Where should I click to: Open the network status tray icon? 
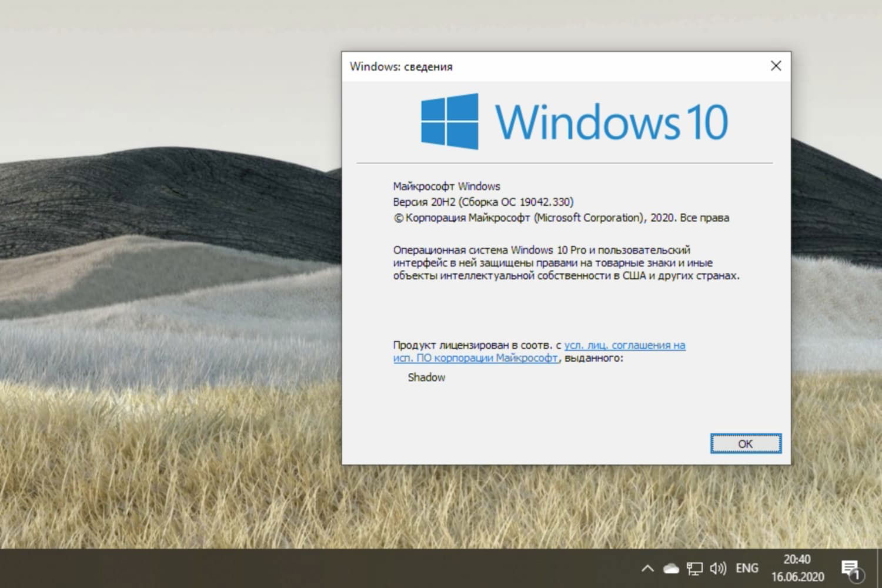tap(695, 568)
